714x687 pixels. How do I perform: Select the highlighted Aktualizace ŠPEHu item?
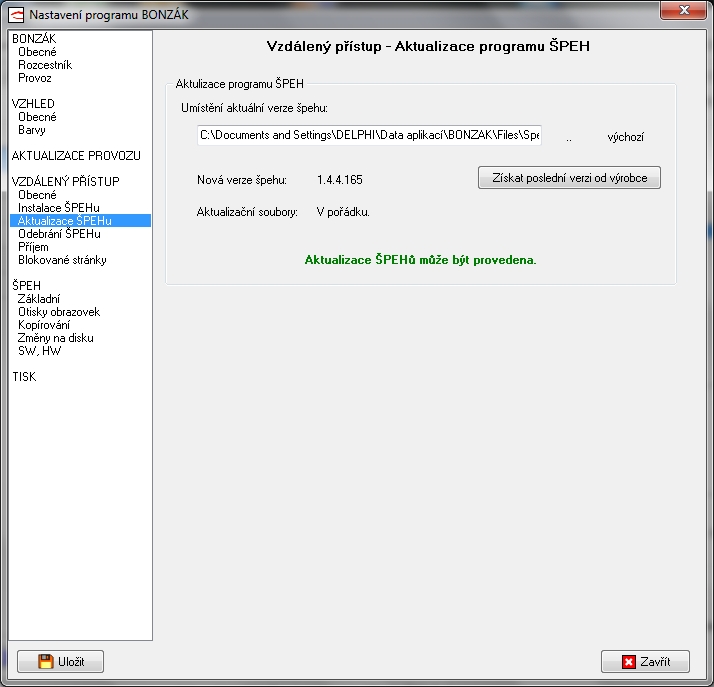pyautogui.click(x=80, y=221)
